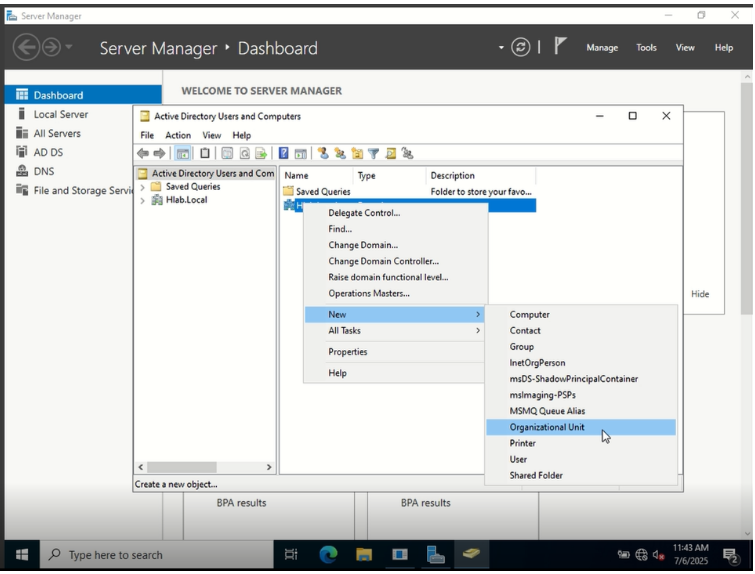Open the All Tasks submenu
The height and width of the screenshot is (574, 755).
pos(394,331)
